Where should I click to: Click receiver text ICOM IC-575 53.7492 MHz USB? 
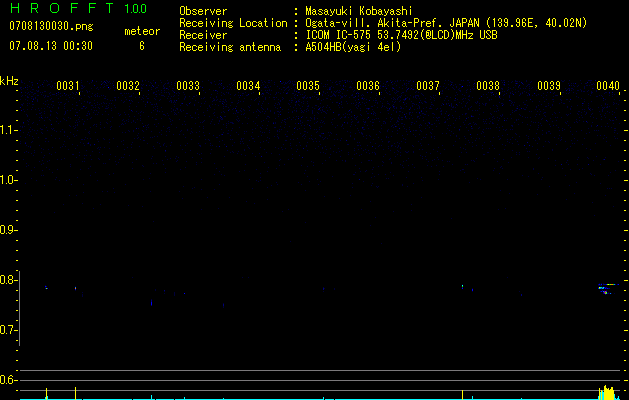401,35
